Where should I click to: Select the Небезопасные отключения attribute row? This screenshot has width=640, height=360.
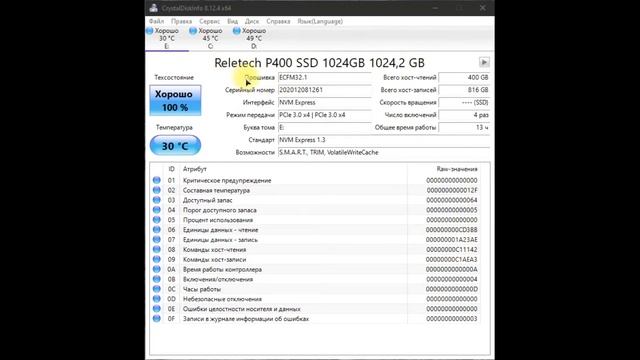(x=315, y=299)
